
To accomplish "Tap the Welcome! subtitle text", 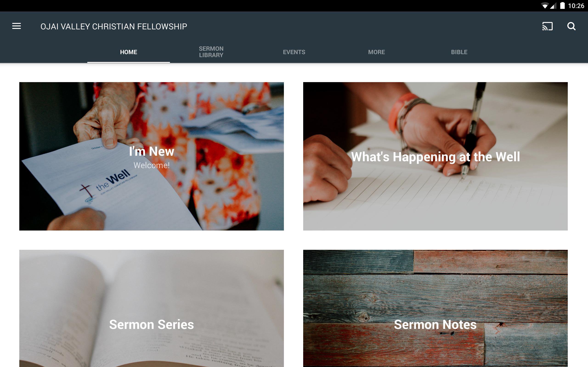I will click(x=152, y=165).
